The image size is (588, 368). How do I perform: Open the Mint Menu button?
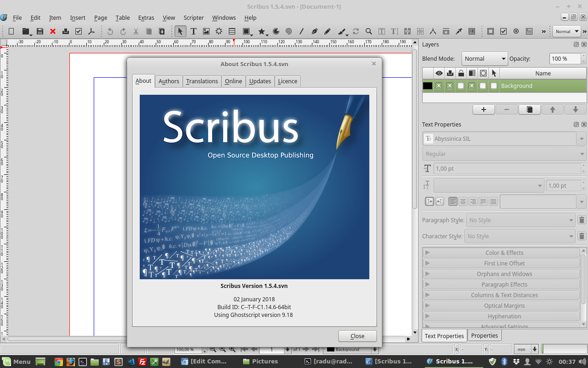click(x=17, y=361)
